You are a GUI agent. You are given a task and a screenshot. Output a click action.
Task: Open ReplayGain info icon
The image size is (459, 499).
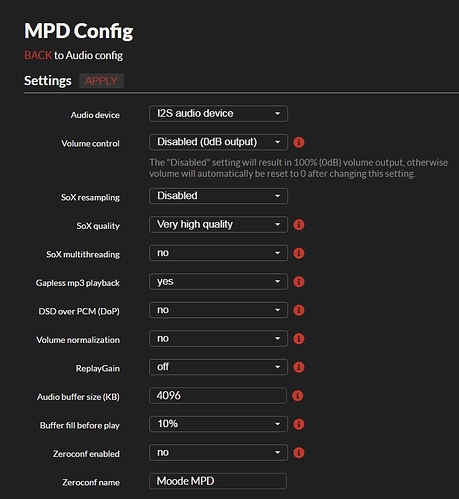tap(299, 367)
